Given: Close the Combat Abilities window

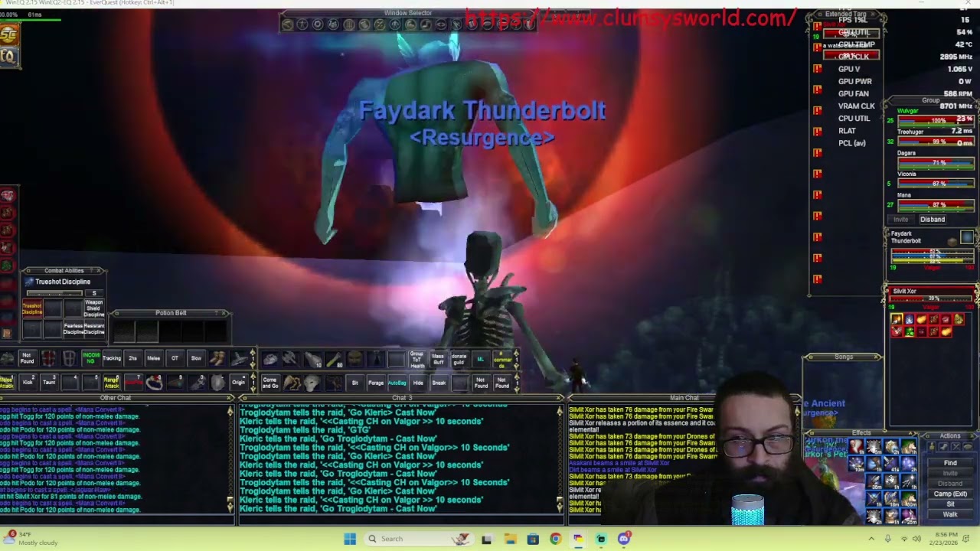Looking at the screenshot, I should [99, 271].
